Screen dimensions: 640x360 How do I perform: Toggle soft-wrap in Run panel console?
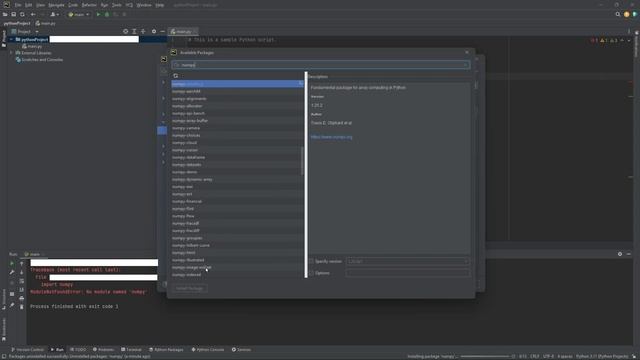point(22,281)
